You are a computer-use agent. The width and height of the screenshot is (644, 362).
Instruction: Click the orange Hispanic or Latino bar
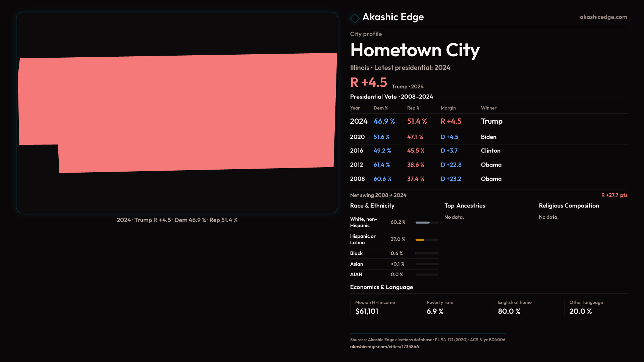[x=420, y=240]
